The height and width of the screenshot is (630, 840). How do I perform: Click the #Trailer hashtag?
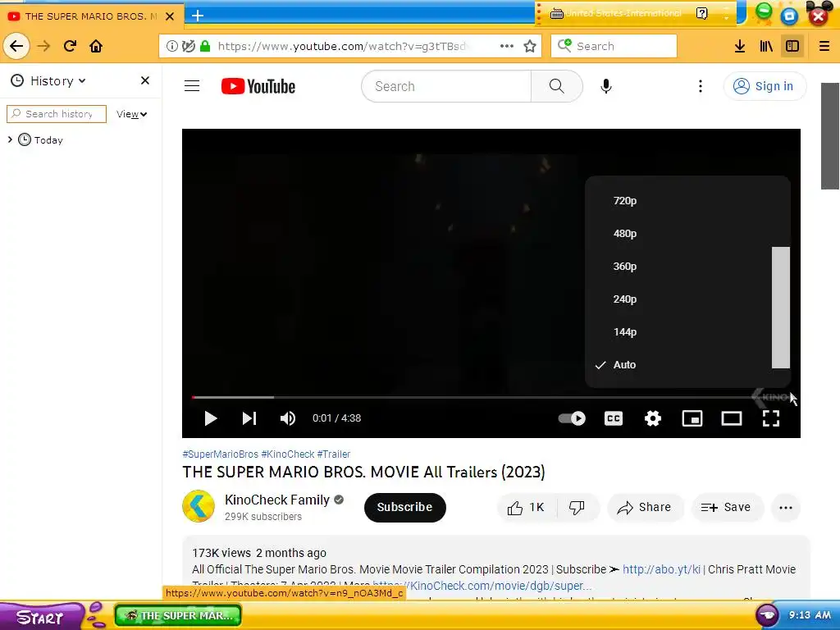click(333, 454)
